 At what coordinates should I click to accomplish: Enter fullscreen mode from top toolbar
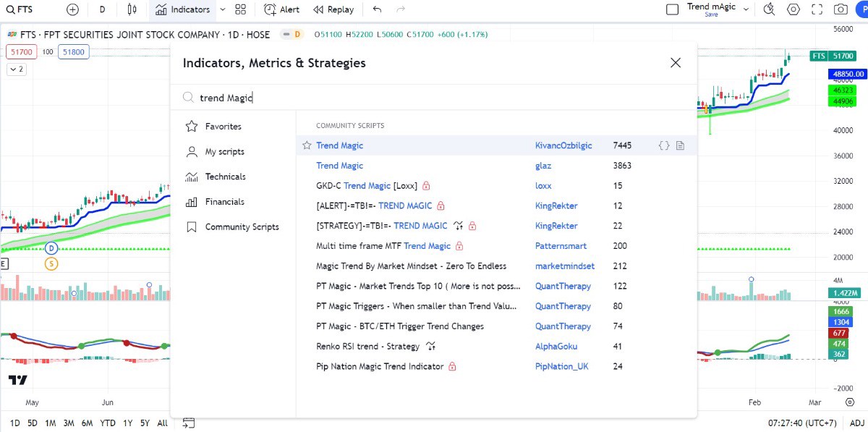coord(817,9)
